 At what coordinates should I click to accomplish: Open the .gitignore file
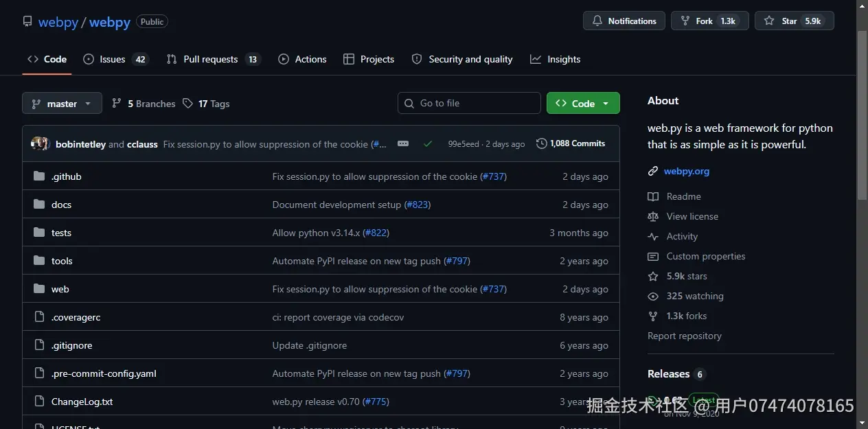click(x=71, y=345)
